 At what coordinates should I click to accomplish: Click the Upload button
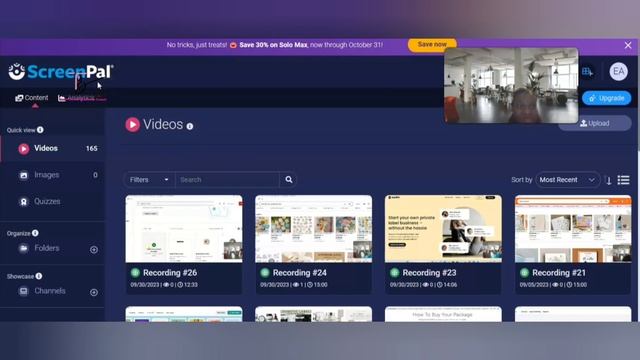595,123
